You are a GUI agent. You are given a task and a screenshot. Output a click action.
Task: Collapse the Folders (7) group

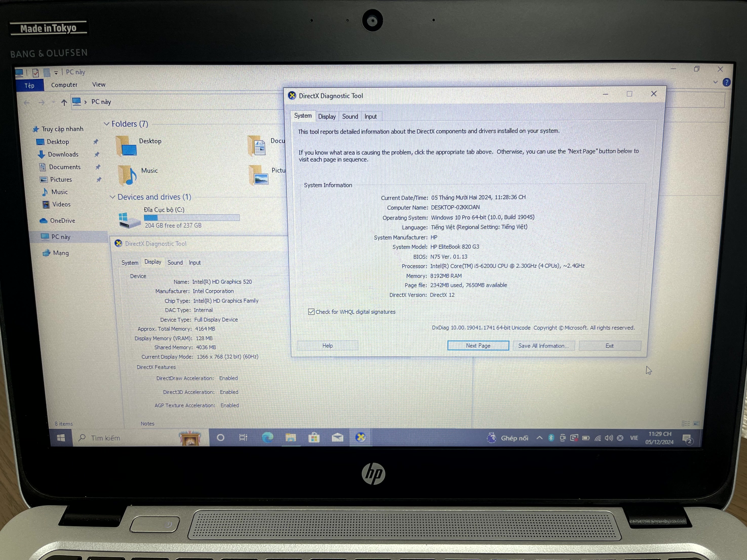106,124
